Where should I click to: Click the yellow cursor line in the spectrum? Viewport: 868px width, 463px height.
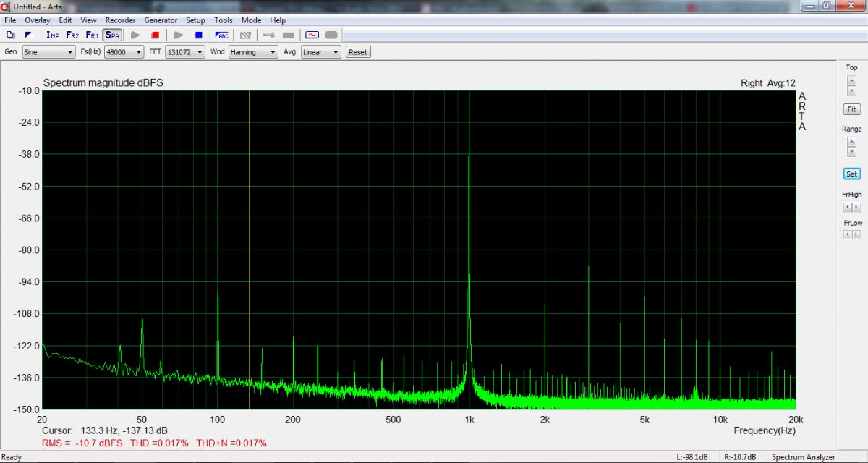[x=249, y=250]
